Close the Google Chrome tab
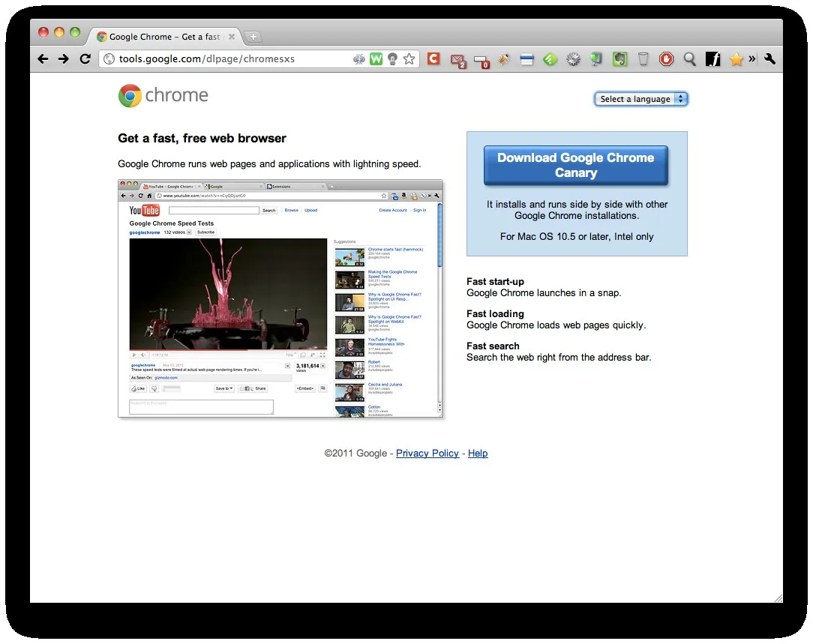Image resolution: width=813 pixels, height=644 pixels. click(x=232, y=37)
